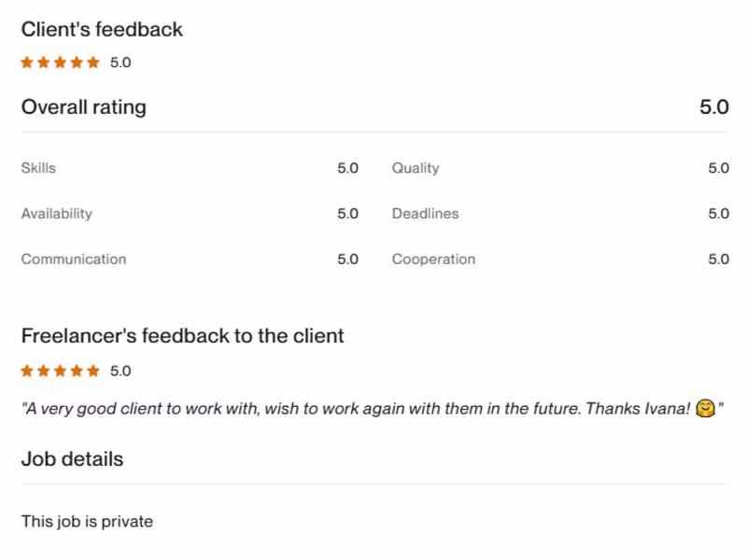Click the Job details heading
This screenshot has height=560, width=747.
point(72,459)
